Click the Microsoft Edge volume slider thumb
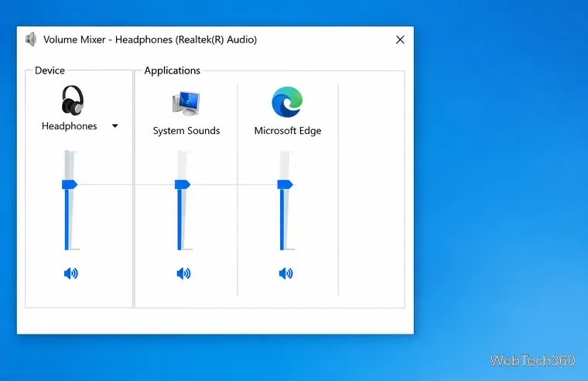 click(285, 184)
